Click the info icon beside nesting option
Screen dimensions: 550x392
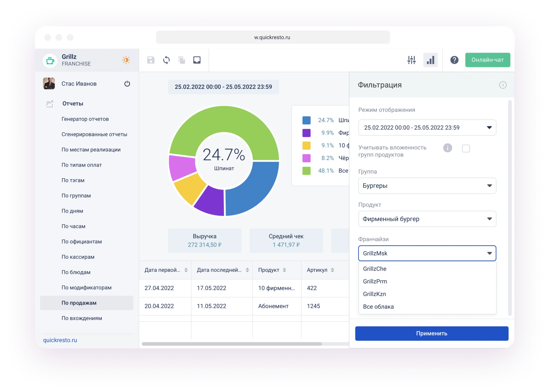[447, 148]
